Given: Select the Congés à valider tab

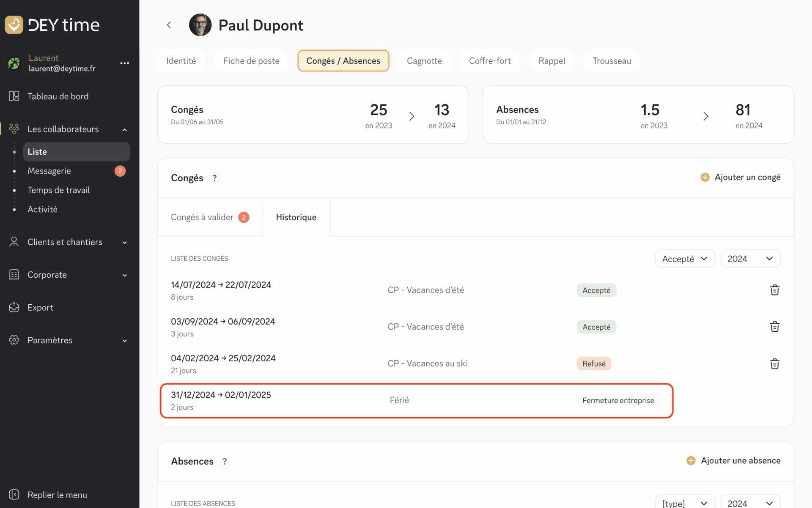Looking at the screenshot, I should pyautogui.click(x=210, y=217).
